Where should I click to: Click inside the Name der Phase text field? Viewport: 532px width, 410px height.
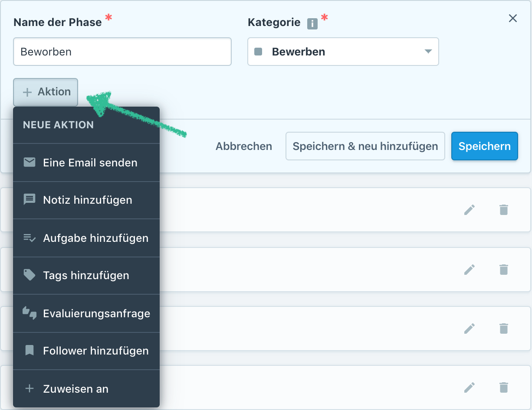coord(122,52)
